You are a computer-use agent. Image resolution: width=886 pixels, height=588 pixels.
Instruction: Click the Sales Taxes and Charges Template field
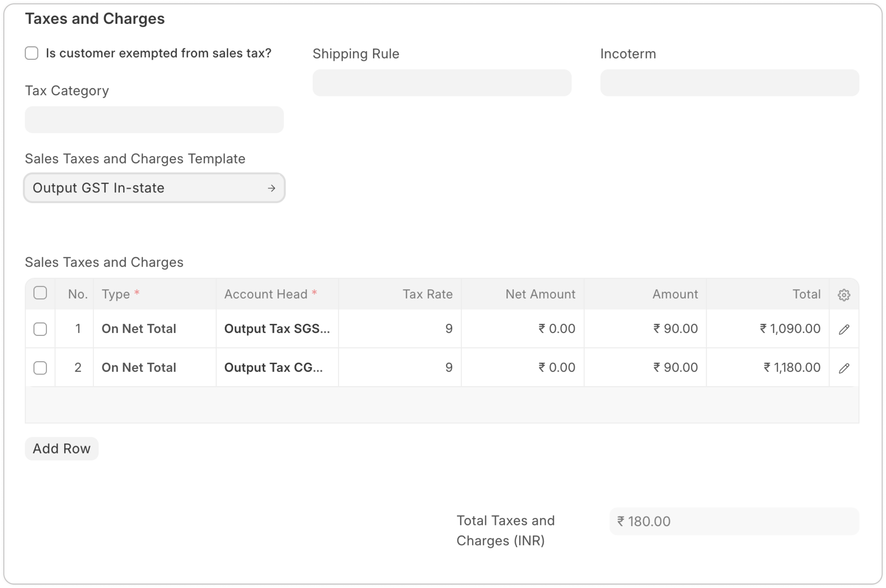tap(146, 188)
